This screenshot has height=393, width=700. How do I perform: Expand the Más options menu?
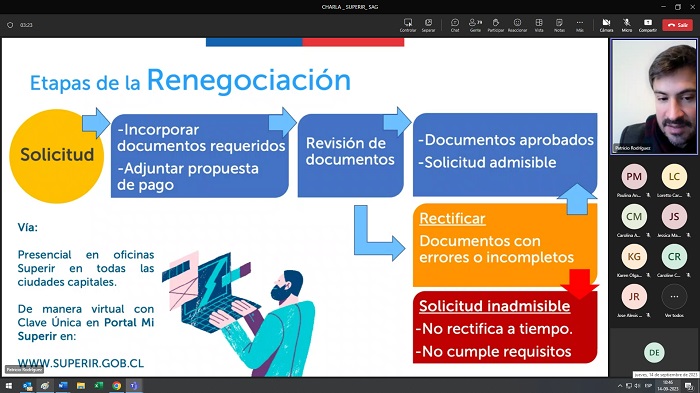579,25
